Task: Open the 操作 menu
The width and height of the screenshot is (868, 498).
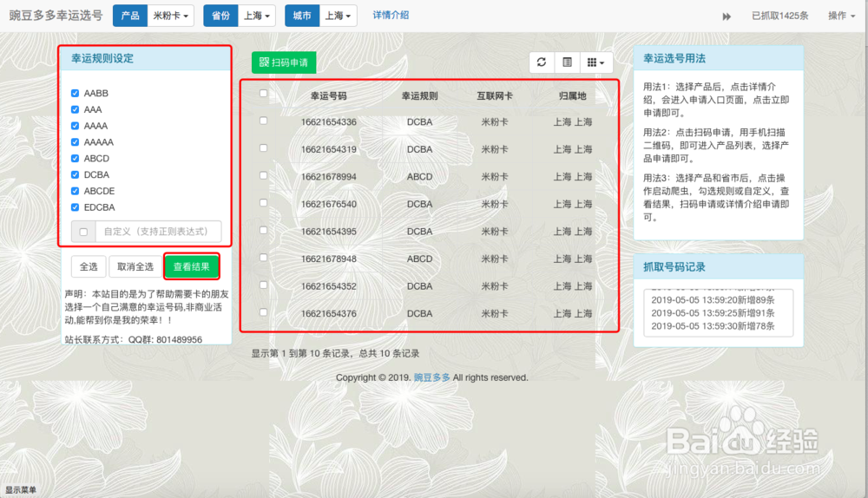Action: click(x=841, y=16)
